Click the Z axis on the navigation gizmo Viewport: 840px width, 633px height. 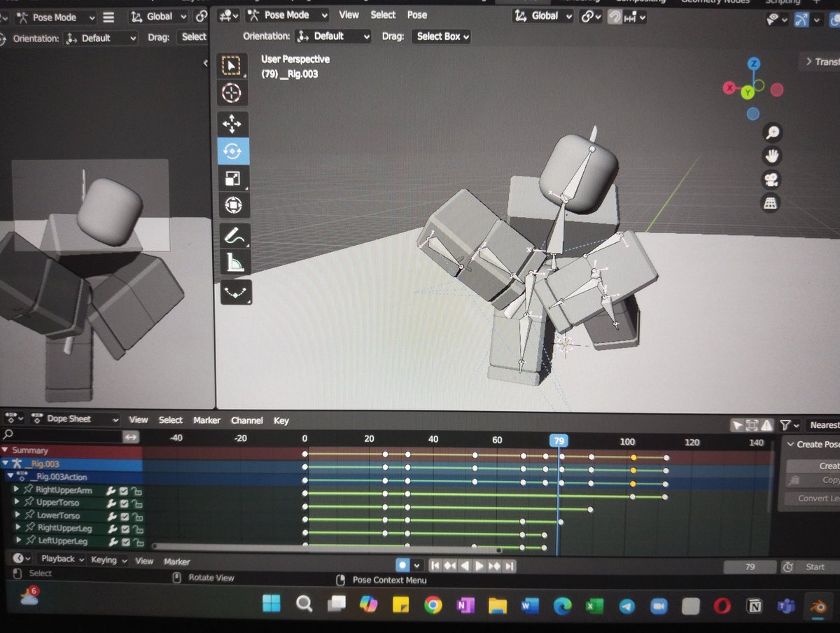pyautogui.click(x=755, y=63)
